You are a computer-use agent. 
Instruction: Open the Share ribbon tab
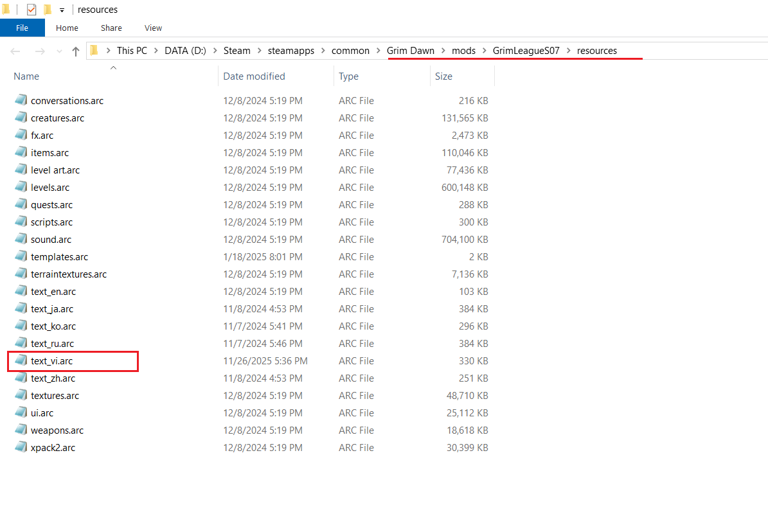111,28
